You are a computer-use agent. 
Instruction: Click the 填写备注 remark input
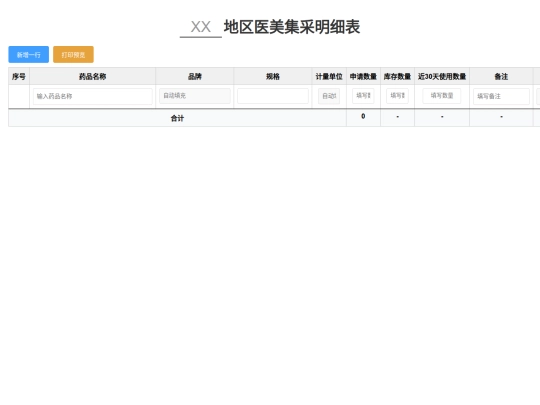coord(501,96)
